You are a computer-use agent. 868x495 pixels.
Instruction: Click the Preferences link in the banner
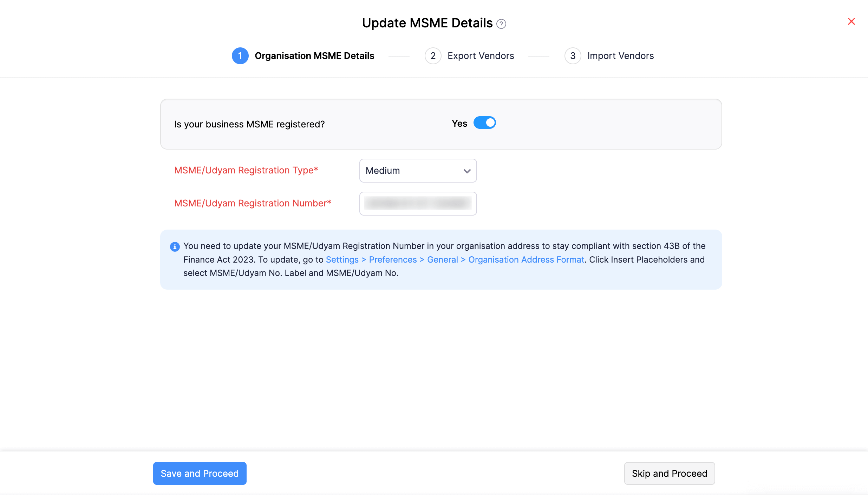(392, 259)
